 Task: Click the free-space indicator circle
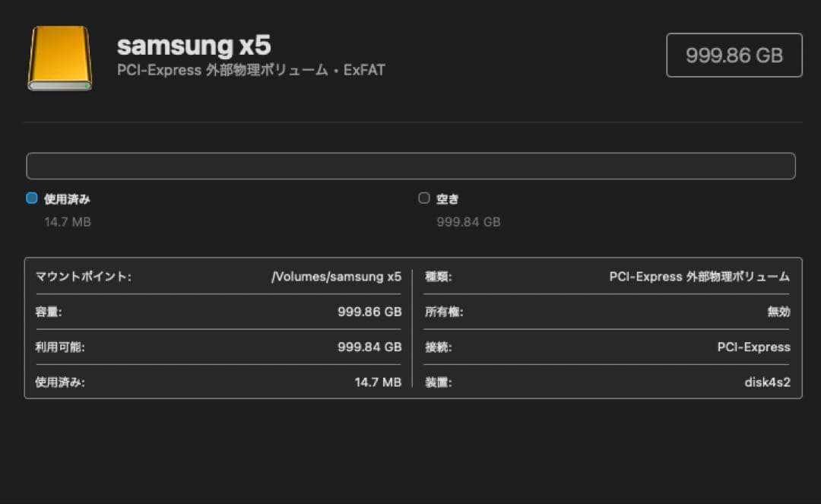tap(424, 198)
